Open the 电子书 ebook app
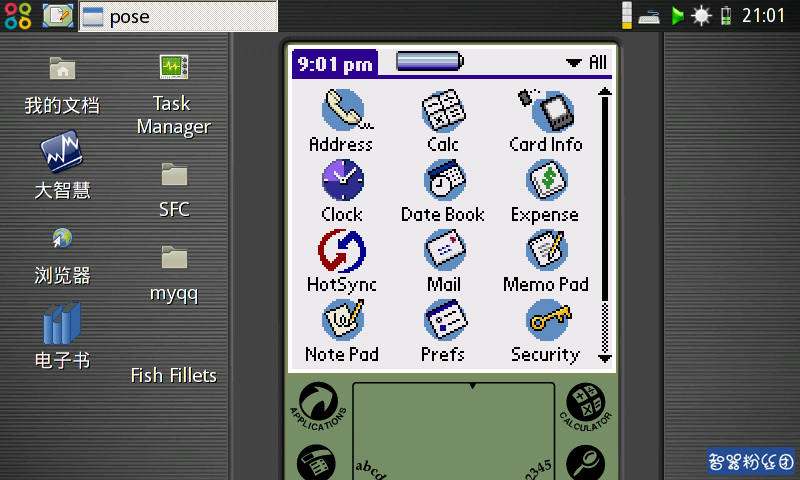This screenshot has width=800, height=480. [x=62, y=336]
